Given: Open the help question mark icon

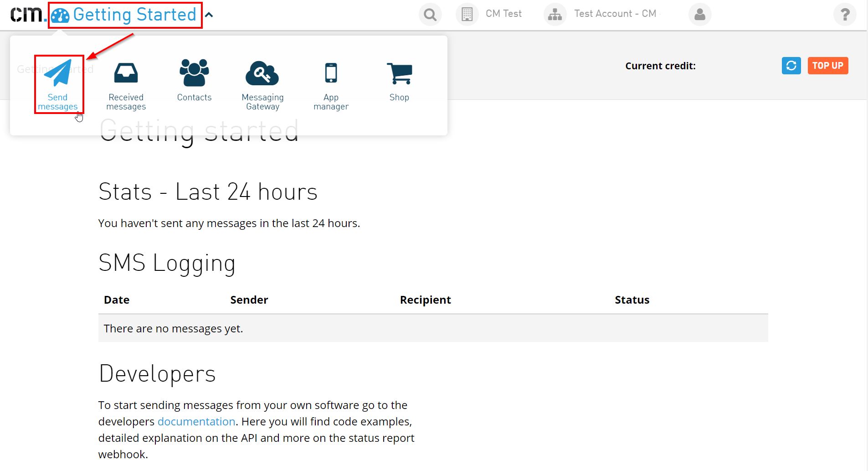Looking at the screenshot, I should 845,15.
